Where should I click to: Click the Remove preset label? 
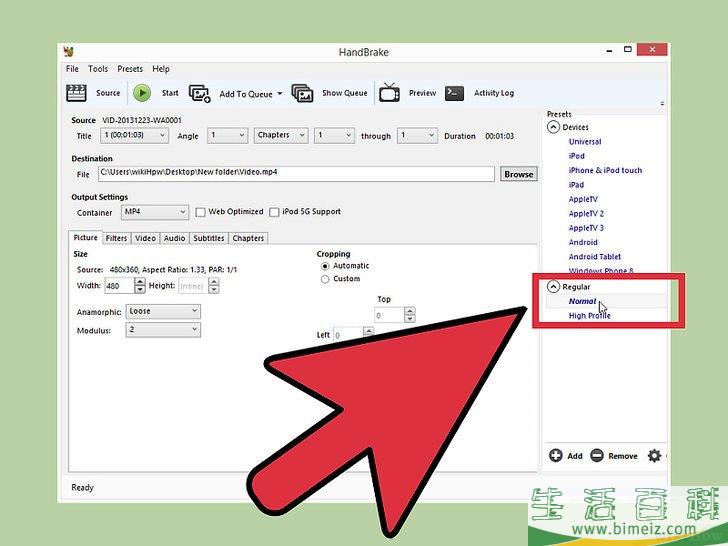[x=623, y=456]
